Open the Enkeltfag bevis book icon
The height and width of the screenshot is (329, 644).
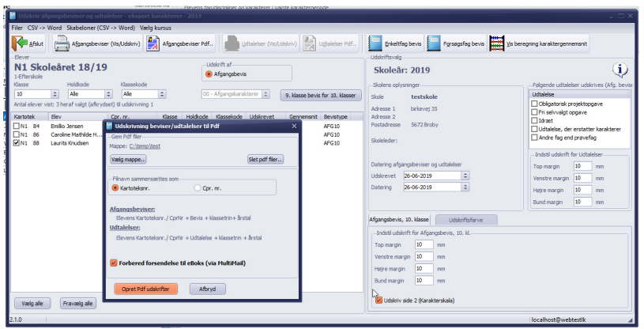(x=375, y=43)
